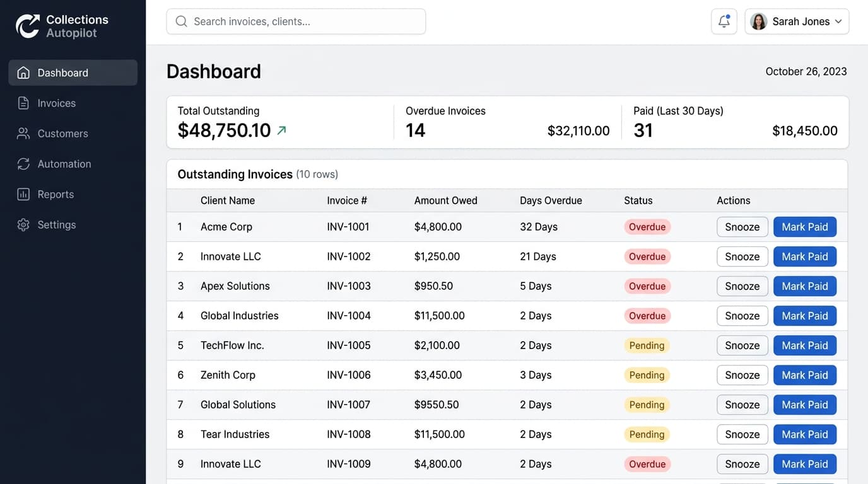Click the 32 Days overdue cell
The image size is (868, 484).
539,227
